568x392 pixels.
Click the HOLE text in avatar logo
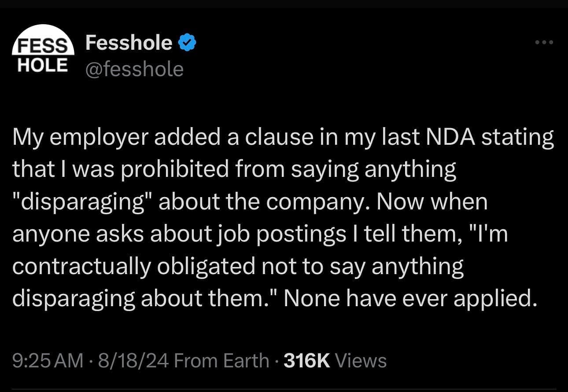[43, 64]
